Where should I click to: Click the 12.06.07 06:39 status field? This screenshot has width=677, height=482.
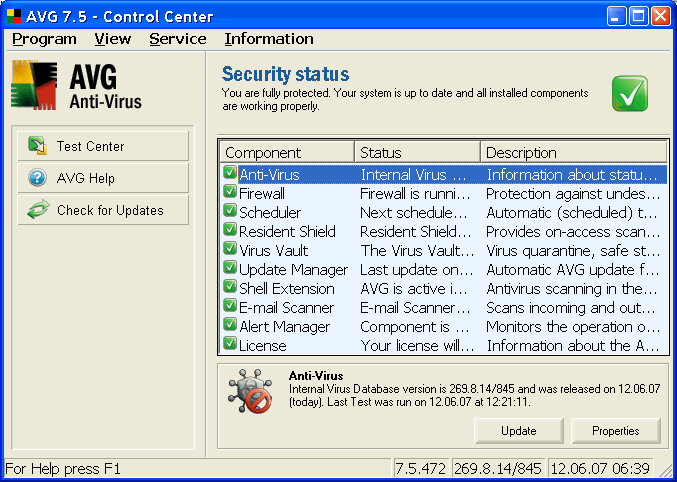pyautogui.click(x=601, y=468)
